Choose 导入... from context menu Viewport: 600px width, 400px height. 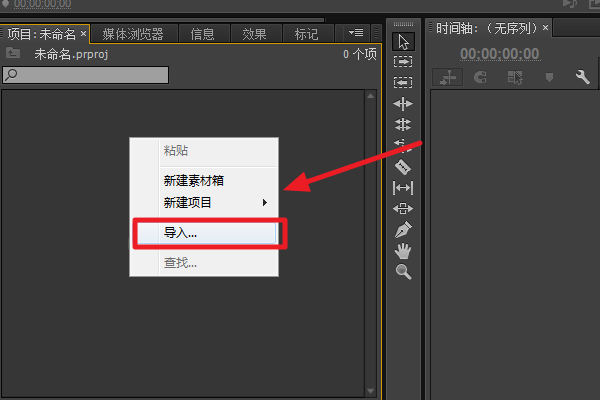point(207,233)
